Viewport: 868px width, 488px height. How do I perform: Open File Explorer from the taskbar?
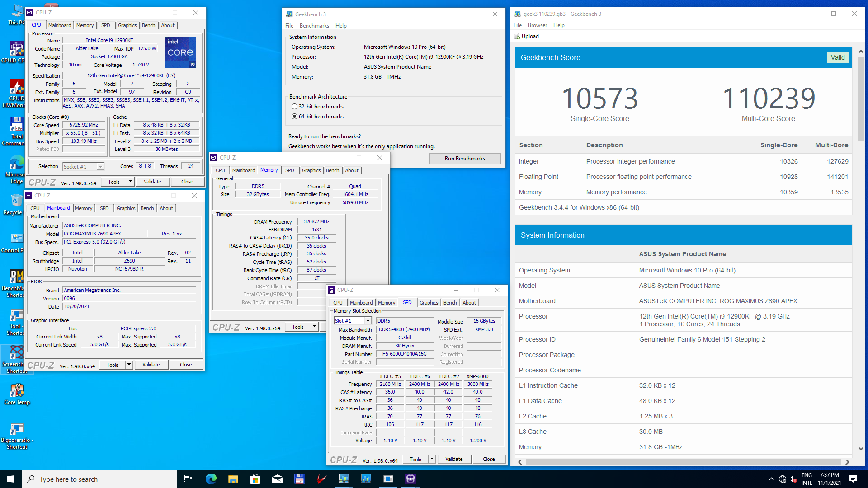click(233, 479)
